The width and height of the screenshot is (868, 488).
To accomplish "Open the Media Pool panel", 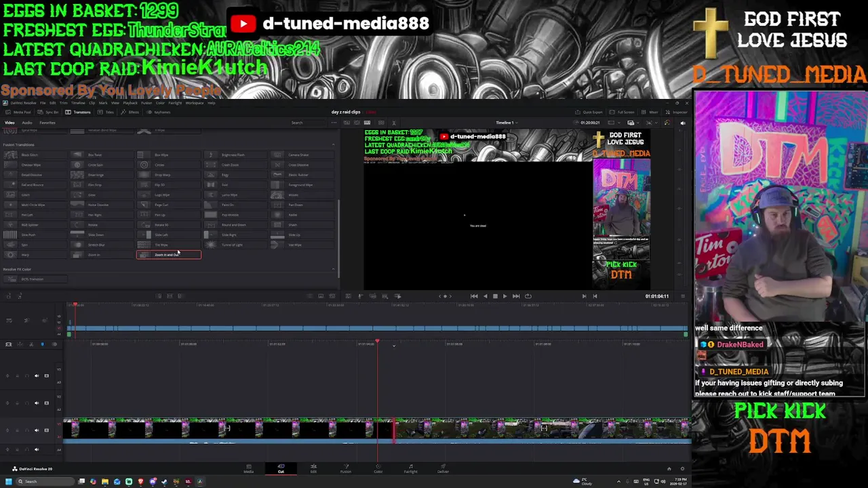I will (18, 112).
